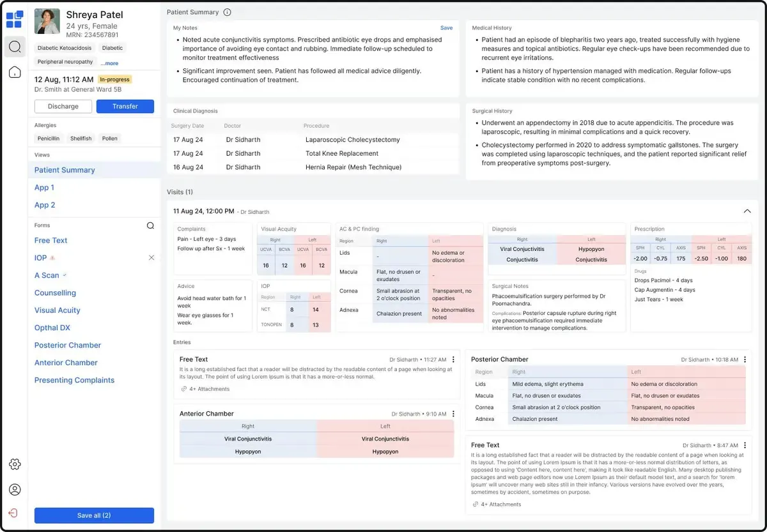This screenshot has height=532, width=767.
Task: Switch to App 1 view
Action: 45,188
